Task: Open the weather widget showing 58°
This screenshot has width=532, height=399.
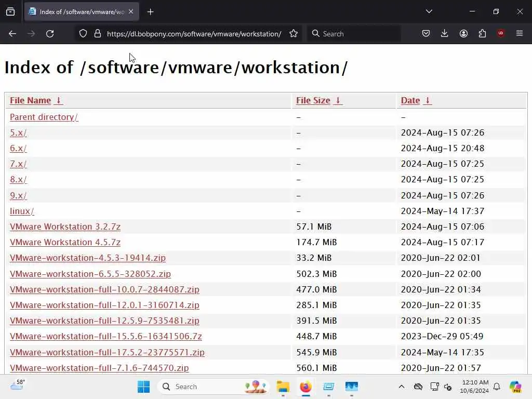Action: pos(18,385)
